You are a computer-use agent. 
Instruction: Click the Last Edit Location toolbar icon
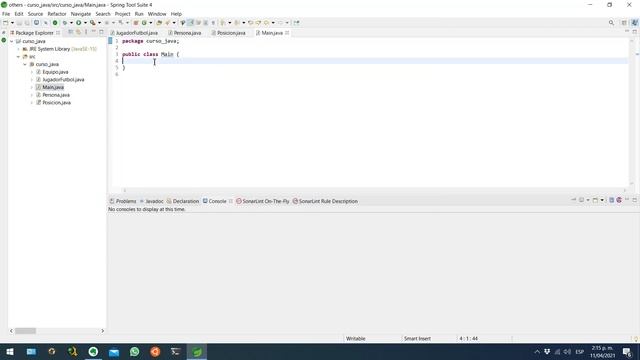[x=250, y=23]
